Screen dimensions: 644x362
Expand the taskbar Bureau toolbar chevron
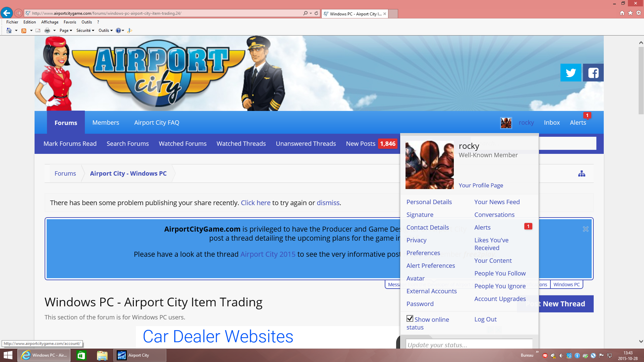click(537, 352)
